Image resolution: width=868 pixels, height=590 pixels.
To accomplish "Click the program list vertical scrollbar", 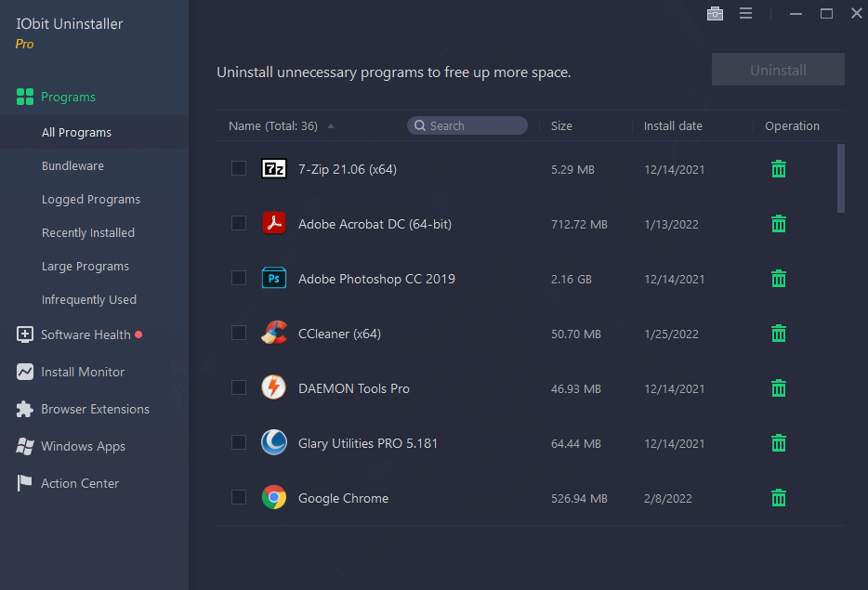I will [x=841, y=178].
